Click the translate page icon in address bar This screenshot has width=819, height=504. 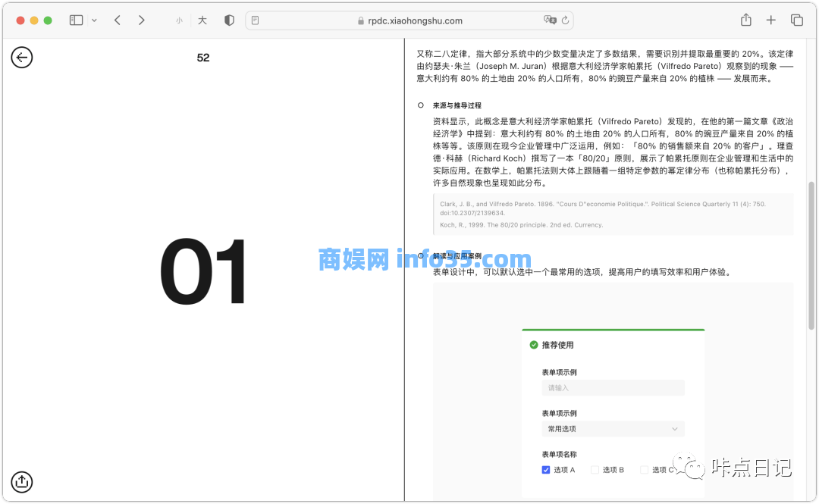click(x=550, y=20)
